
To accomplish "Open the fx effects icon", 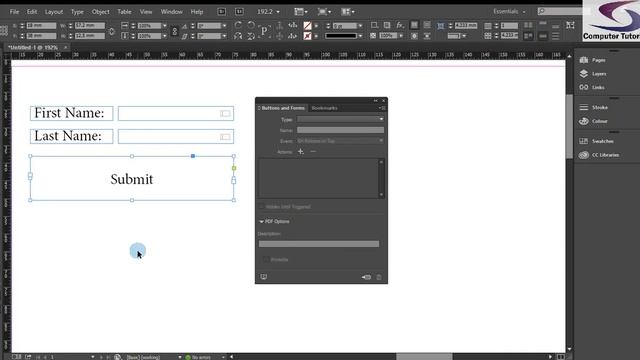I will pos(400,25).
